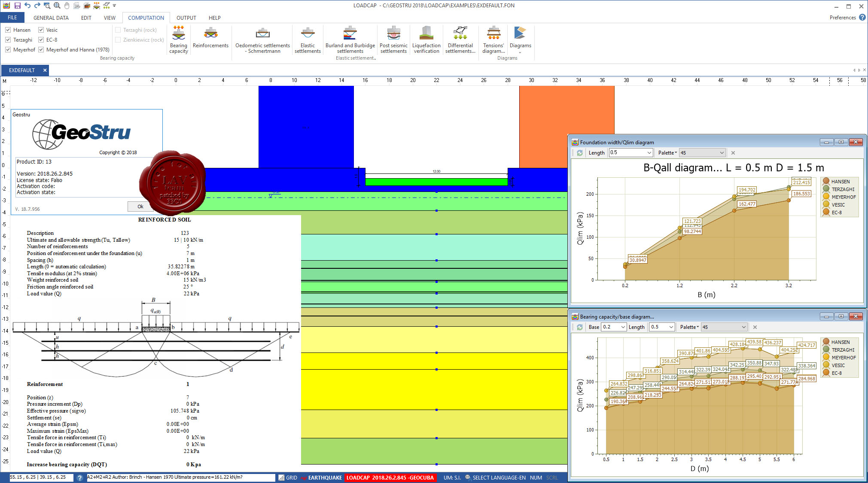Click the Redo arrow in quick access toolbar
Screen dimensions: 868x483
tap(37, 6)
